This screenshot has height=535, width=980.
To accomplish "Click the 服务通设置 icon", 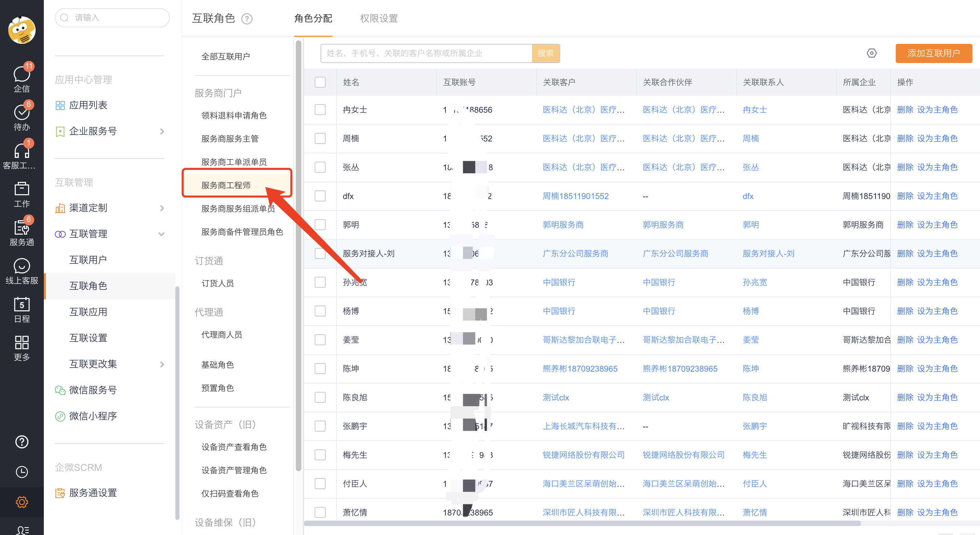I will point(60,493).
